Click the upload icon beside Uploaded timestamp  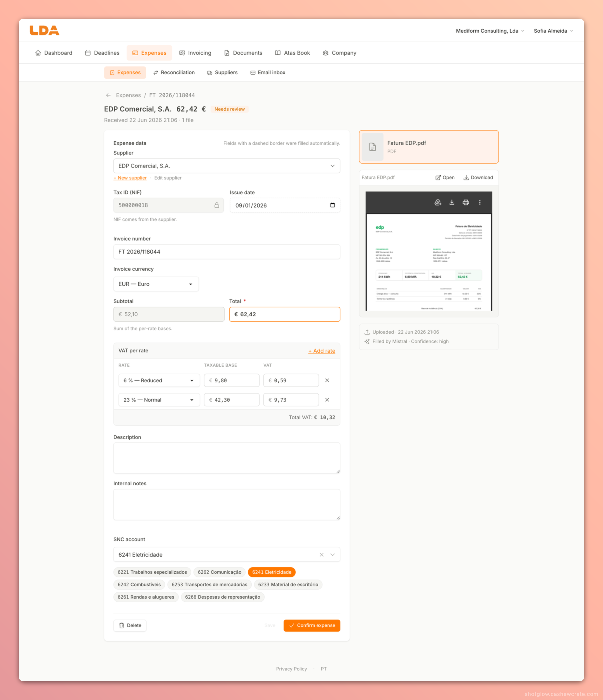click(367, 332)
